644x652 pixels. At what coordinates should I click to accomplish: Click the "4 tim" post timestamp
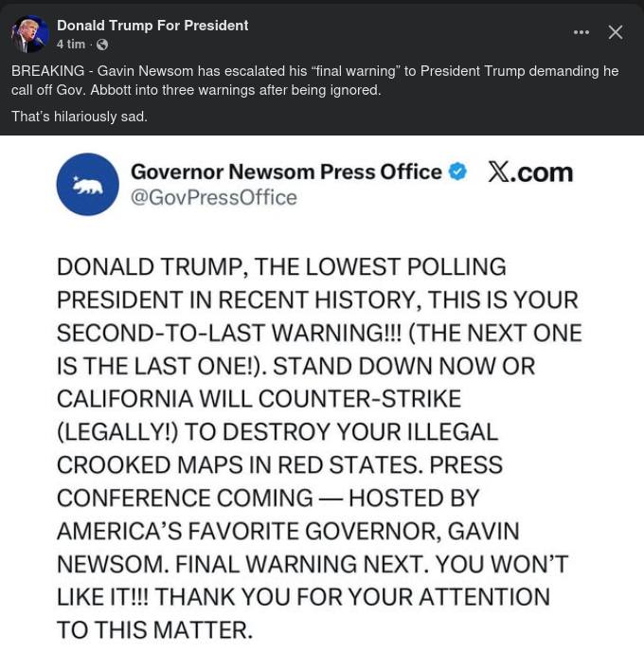click(71, 45)
